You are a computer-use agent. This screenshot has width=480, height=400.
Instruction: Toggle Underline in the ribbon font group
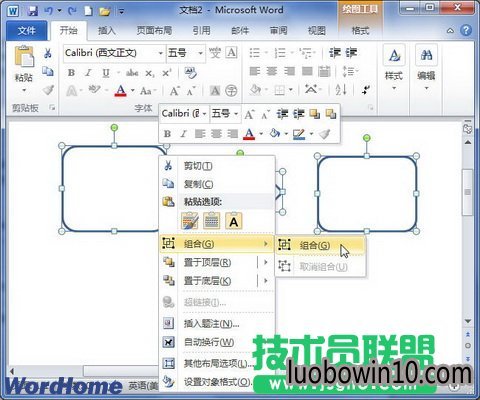point(106,73)
